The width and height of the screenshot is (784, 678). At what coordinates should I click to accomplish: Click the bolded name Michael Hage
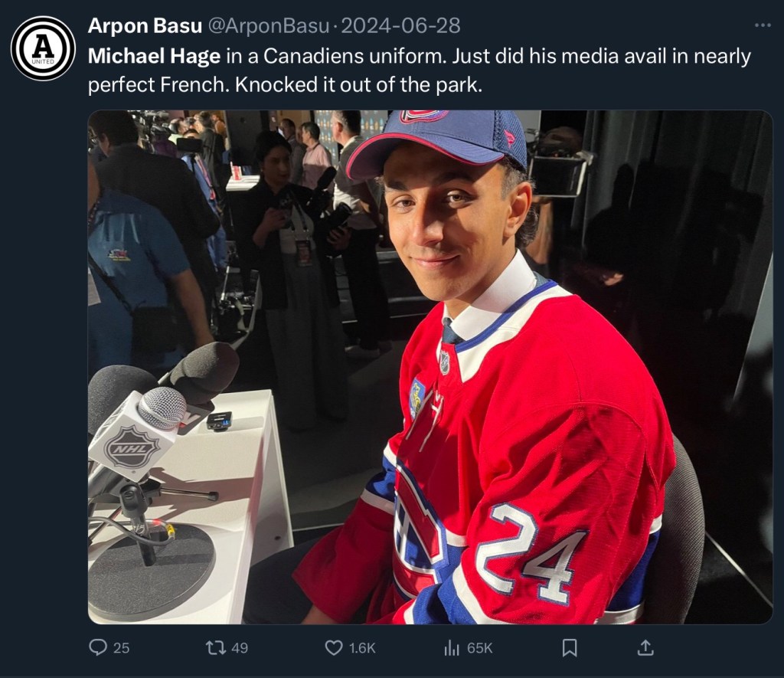(x=155, y=56)
